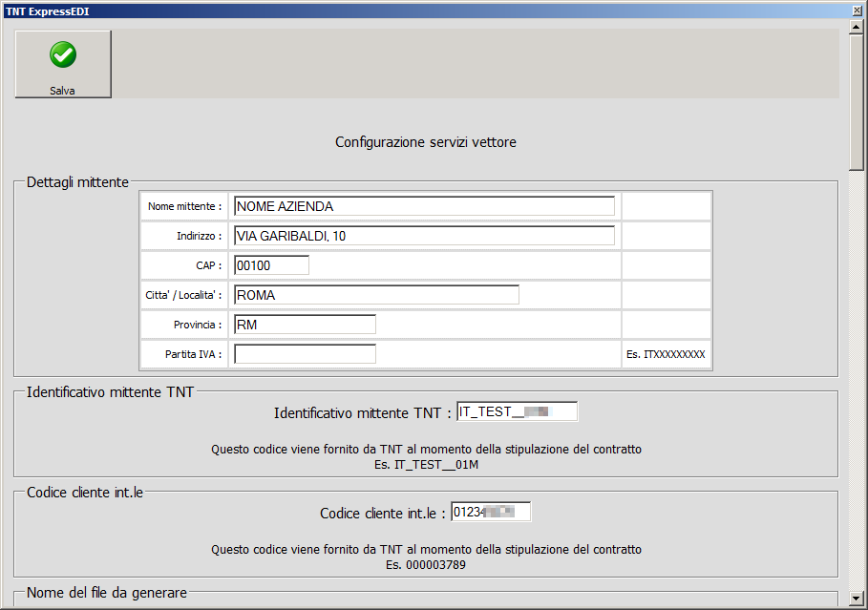Click the 'Dettagli mittente' group title

pos(77,182)
